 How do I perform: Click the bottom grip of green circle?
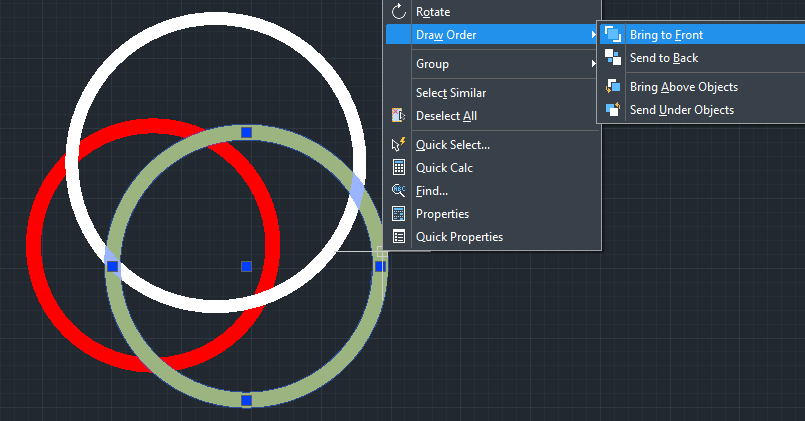(246, 400)
